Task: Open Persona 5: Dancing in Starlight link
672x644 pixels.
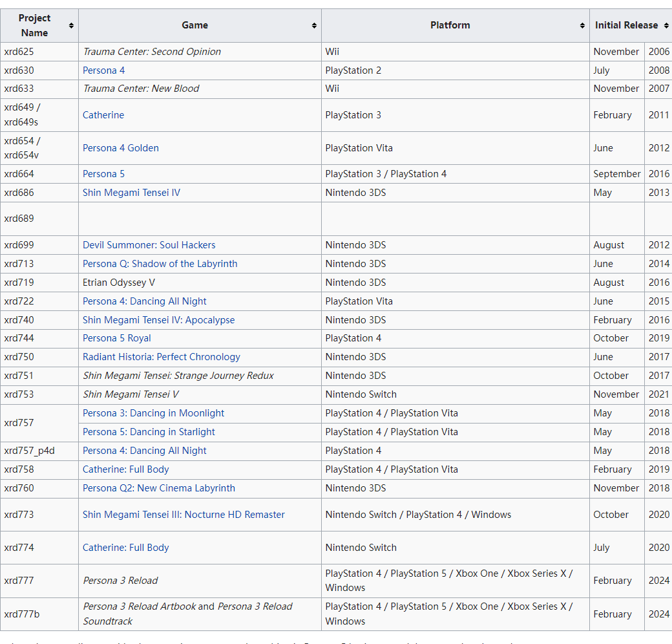Action: tap(149, 432)
